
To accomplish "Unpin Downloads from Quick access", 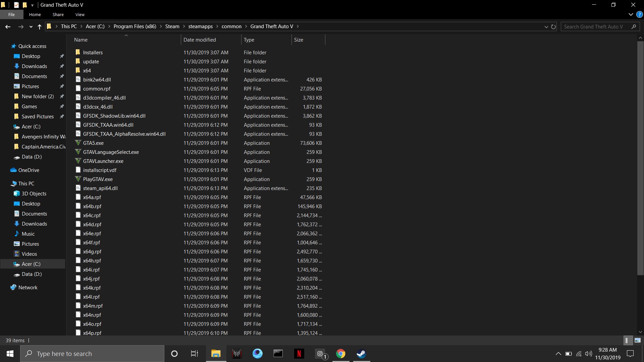I will pyautogui.click(x=62, y=66).
